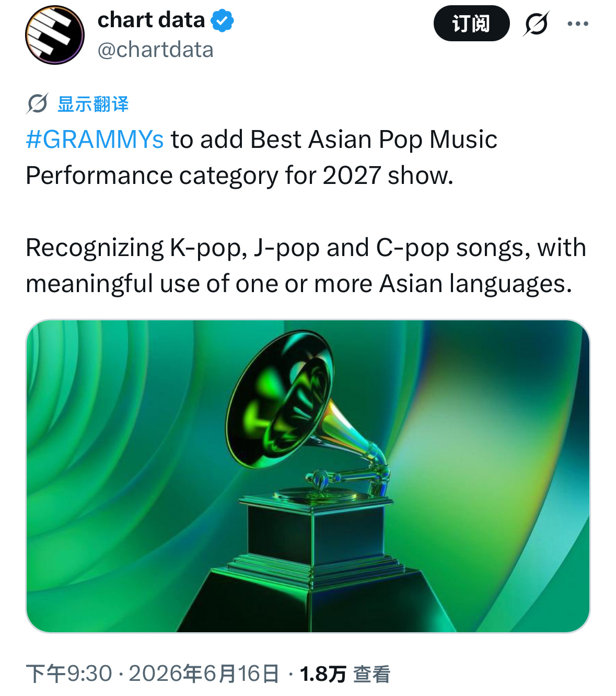Open the @chartdata handle

(x=156, y=50)
